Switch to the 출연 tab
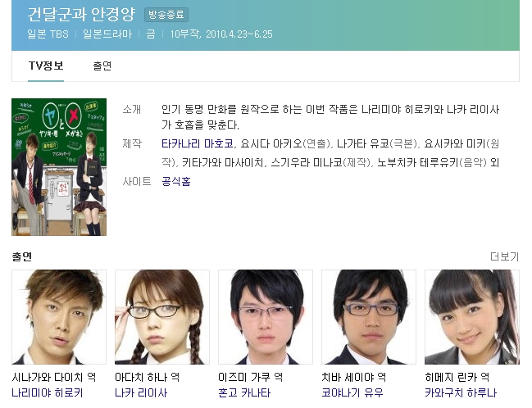 (102, 66)
